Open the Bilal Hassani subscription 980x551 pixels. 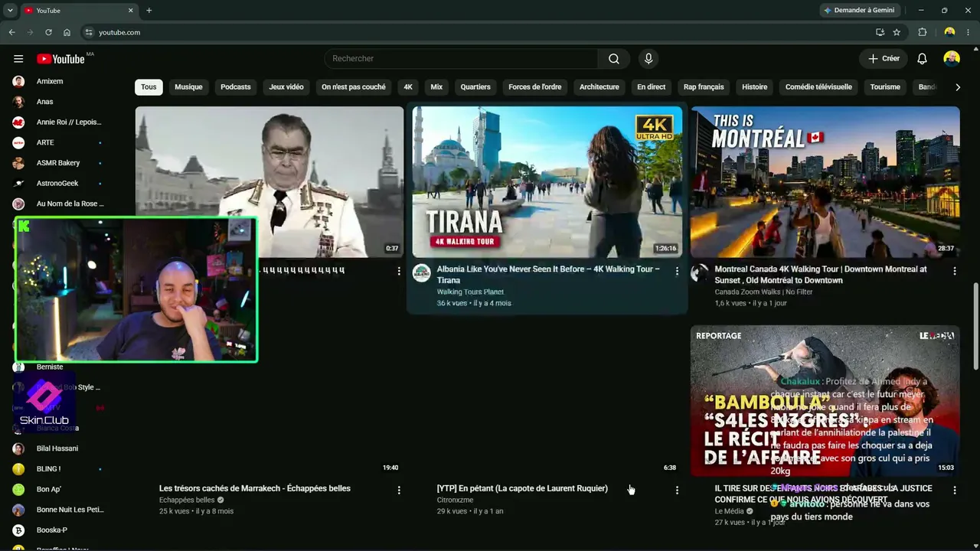tap(58, 448)
